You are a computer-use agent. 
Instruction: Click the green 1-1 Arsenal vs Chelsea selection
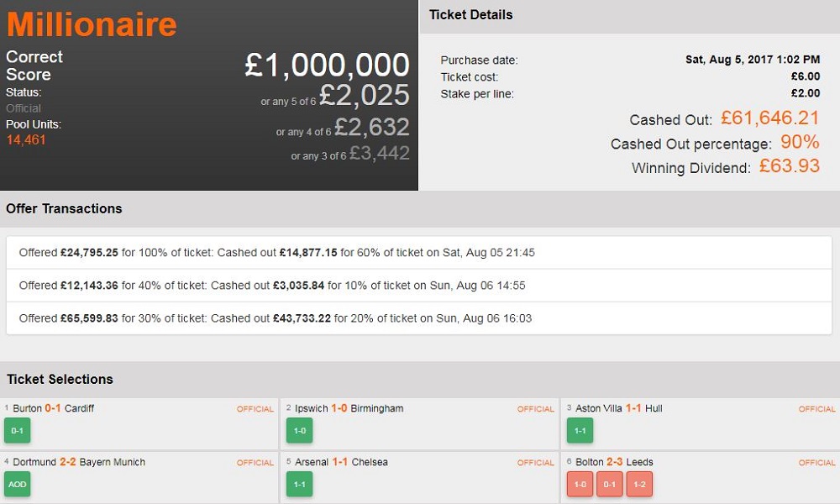point(298,484)
